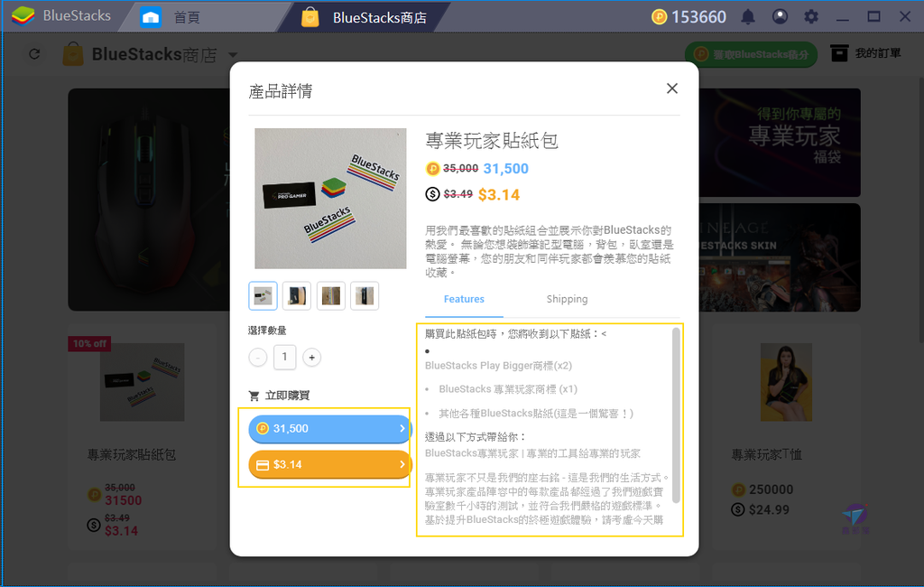Screen dimensions: 924x587
Task: Open the user account icon
Action: [780, 16]
